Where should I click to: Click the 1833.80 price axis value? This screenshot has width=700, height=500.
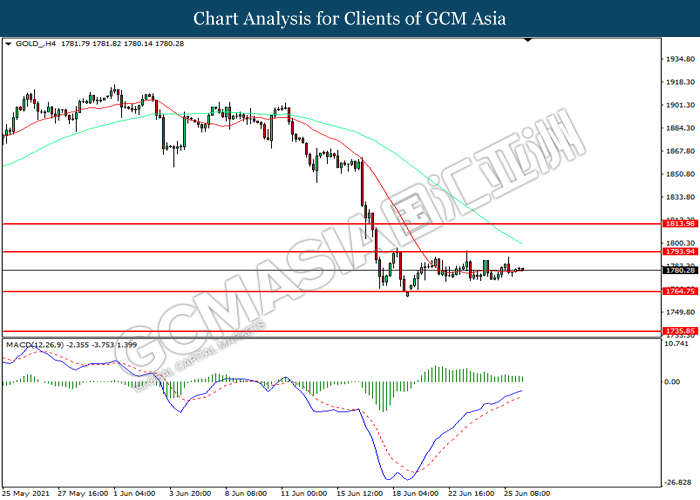pos(680,197)
